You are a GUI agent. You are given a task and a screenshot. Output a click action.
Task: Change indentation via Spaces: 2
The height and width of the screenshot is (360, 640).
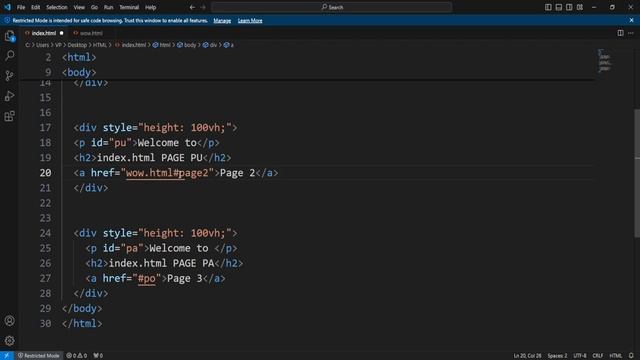557,356
